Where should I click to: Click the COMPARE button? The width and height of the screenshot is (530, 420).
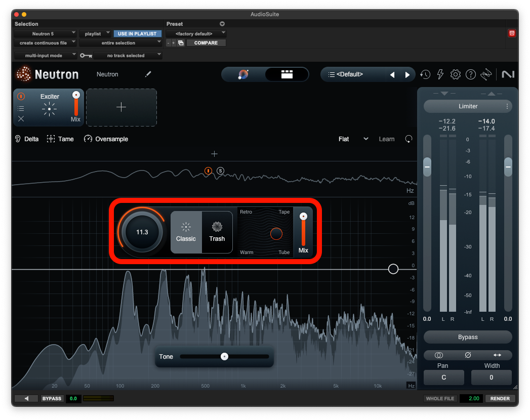pyautogui.click(x=206, y=43)
